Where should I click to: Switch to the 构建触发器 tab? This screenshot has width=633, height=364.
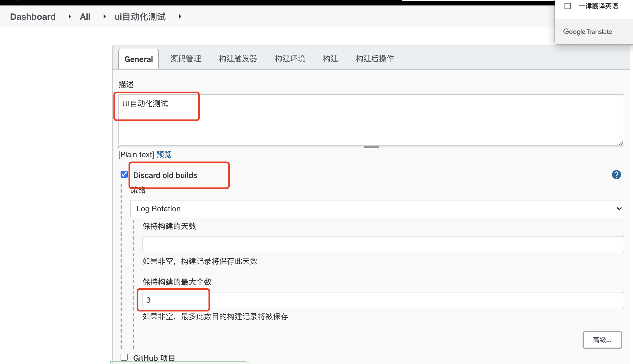(x=238, y=59)
